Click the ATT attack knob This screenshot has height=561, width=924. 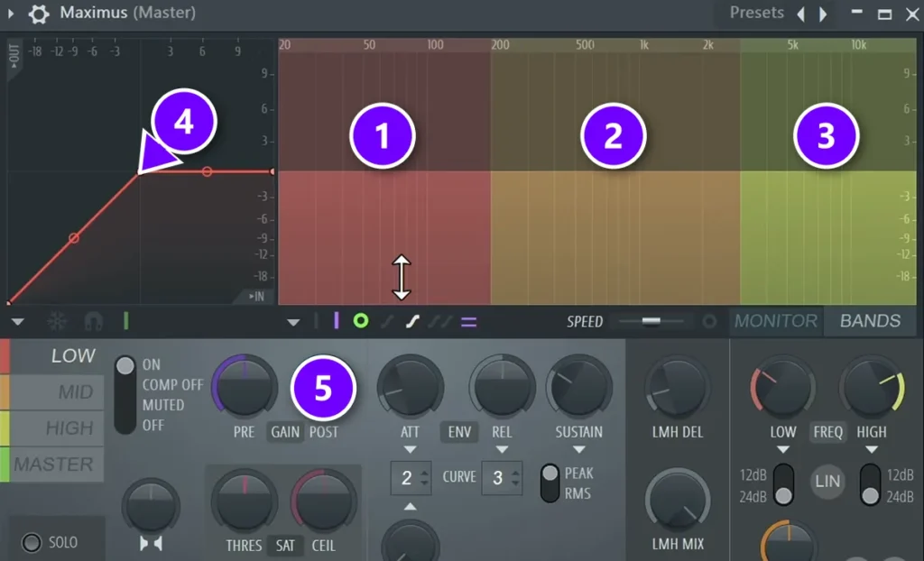(x=411, y=388)
